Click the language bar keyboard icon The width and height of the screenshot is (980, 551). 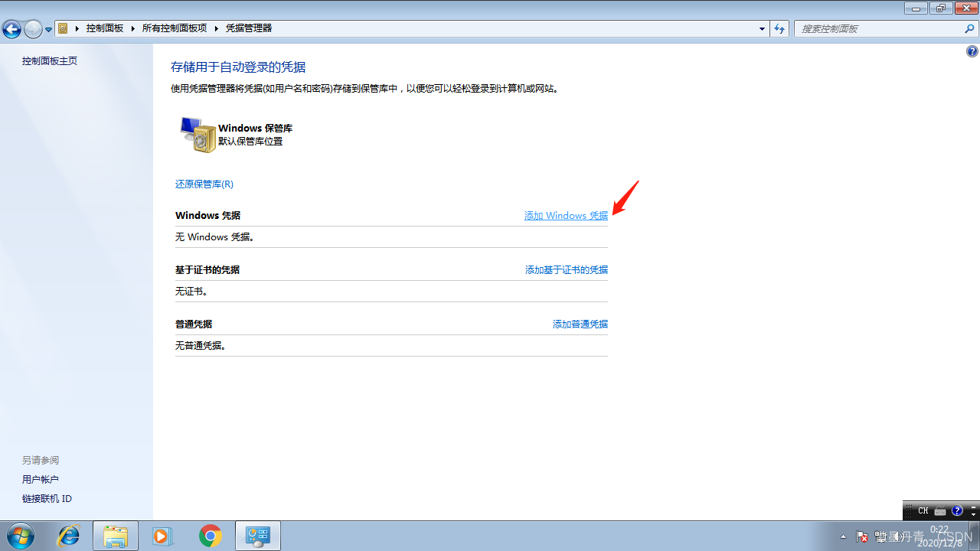tap(940, 511)
